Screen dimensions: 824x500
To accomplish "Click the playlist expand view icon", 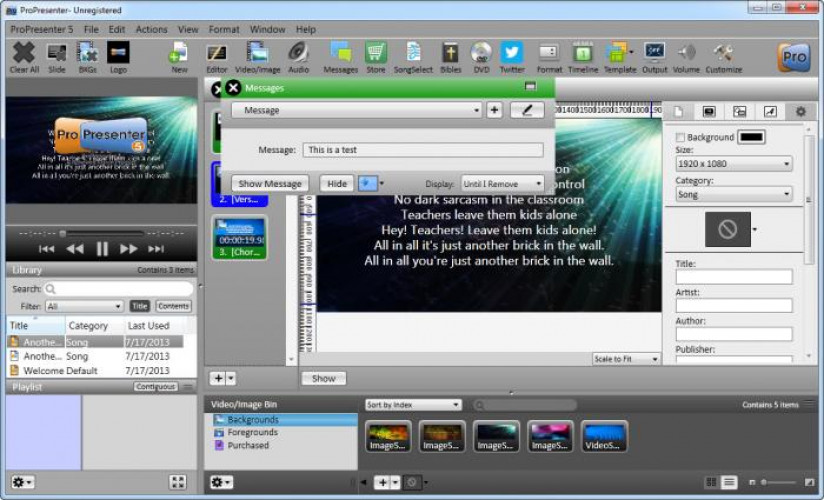I will click(178, 482).
